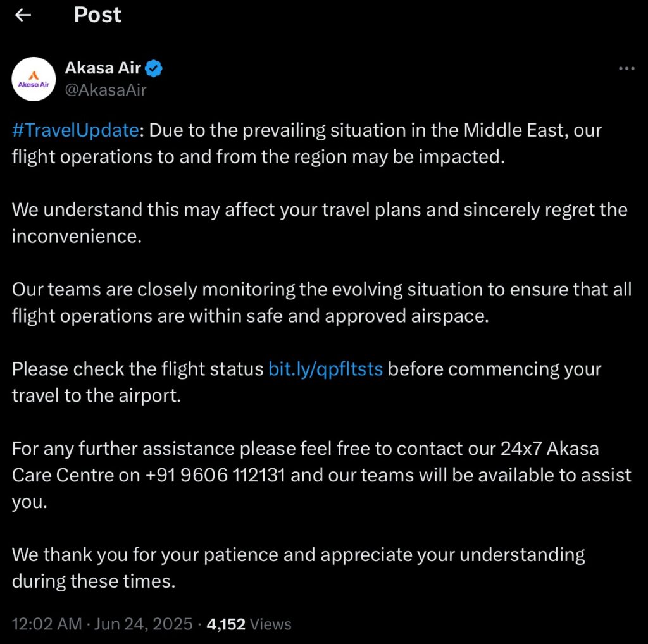Click the 'We thank you for your patience' paragraph
The width and height of the screenshot is (648, 644).
[x=299, y=567]
